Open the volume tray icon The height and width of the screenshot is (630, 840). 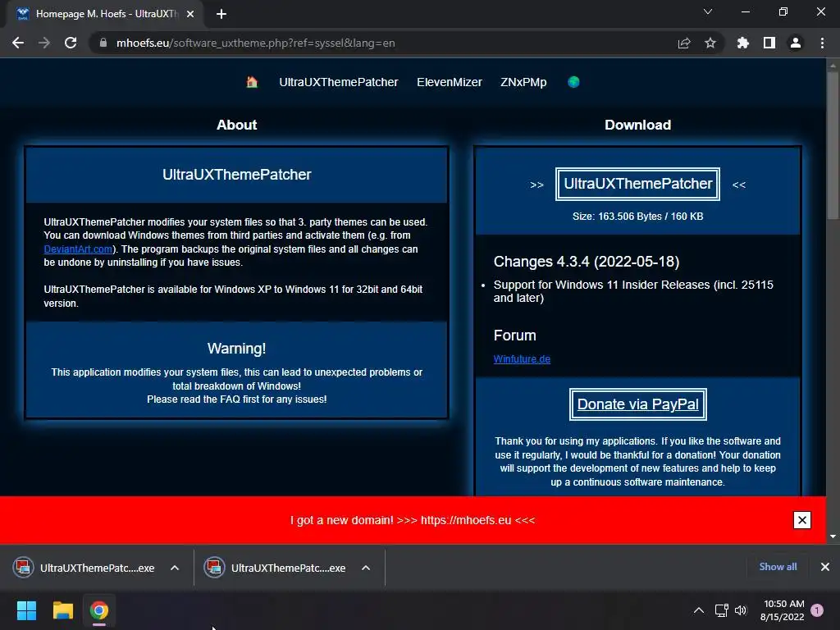coord(741,610)
